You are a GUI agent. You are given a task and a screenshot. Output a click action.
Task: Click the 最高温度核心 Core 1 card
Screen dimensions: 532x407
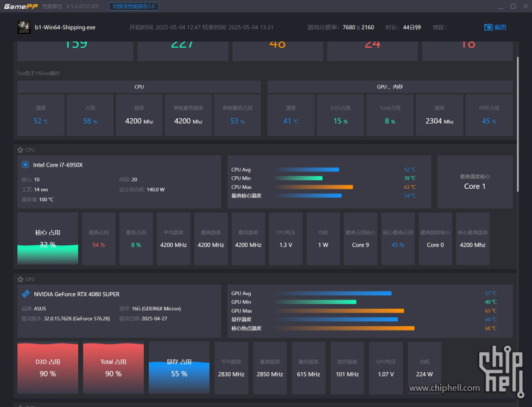pos(474,182)
